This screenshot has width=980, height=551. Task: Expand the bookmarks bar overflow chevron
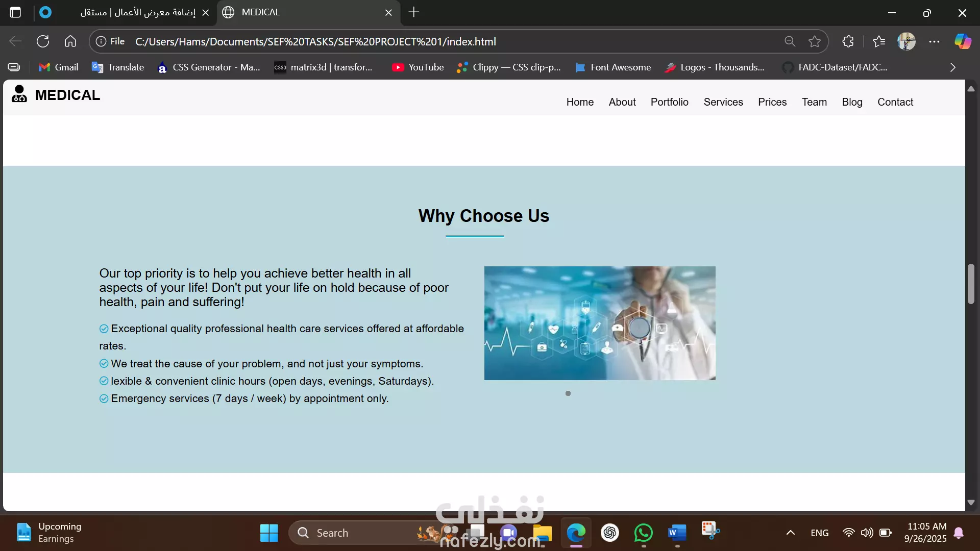pyautogui.click(x=952, y=67)
